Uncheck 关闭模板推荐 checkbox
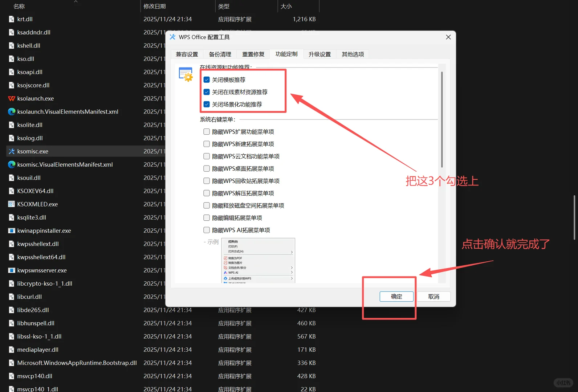Image resolution: width=578 pixels, height=392 pixels. (x=207, y=80)
